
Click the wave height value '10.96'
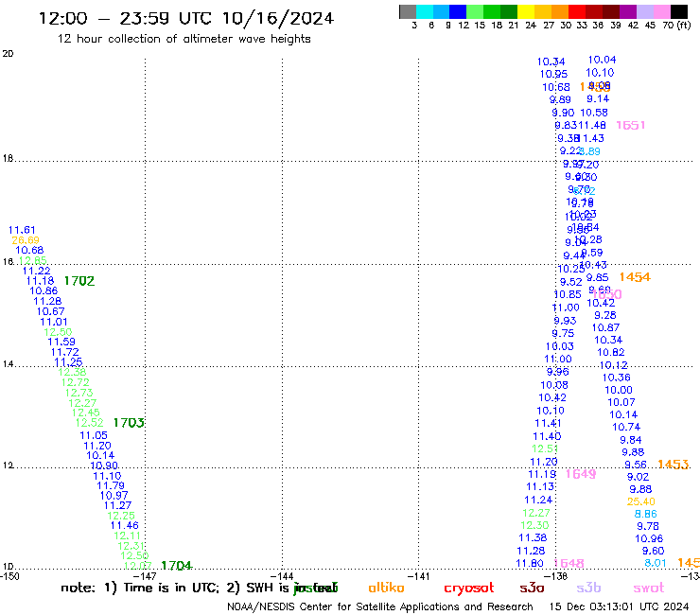pyautogui.click(x=649, y=538)
